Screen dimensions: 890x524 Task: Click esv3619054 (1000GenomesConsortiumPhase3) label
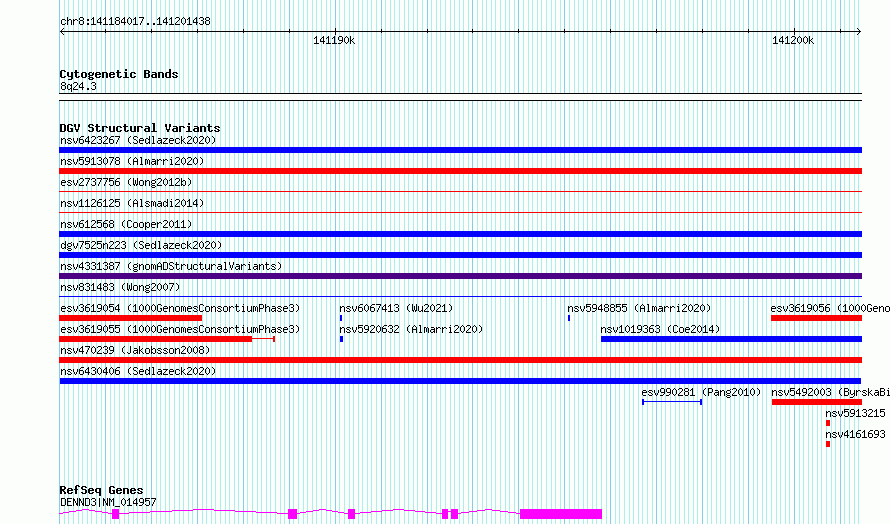coord(180,308)
